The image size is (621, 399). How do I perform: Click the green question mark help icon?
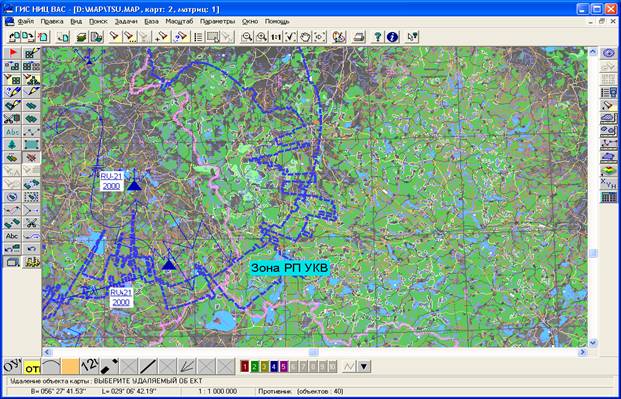point(377,37)
